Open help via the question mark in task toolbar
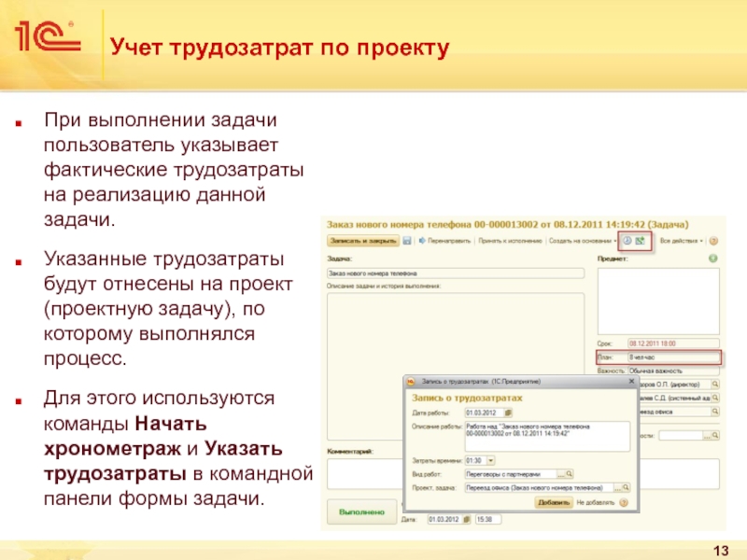 pos(713,241)
